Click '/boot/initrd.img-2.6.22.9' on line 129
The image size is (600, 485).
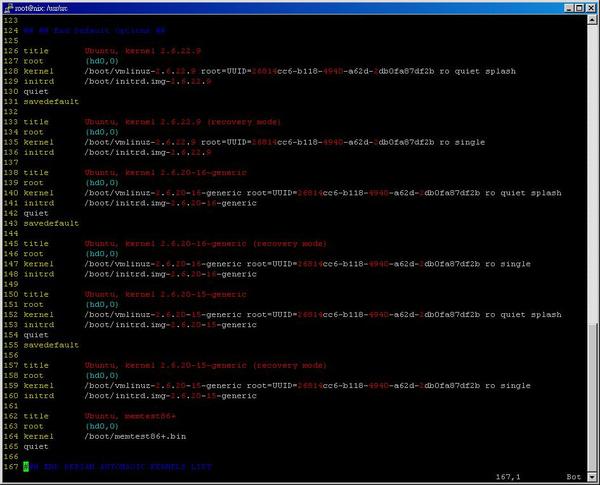pyautogui.click(x=148, y=82)
